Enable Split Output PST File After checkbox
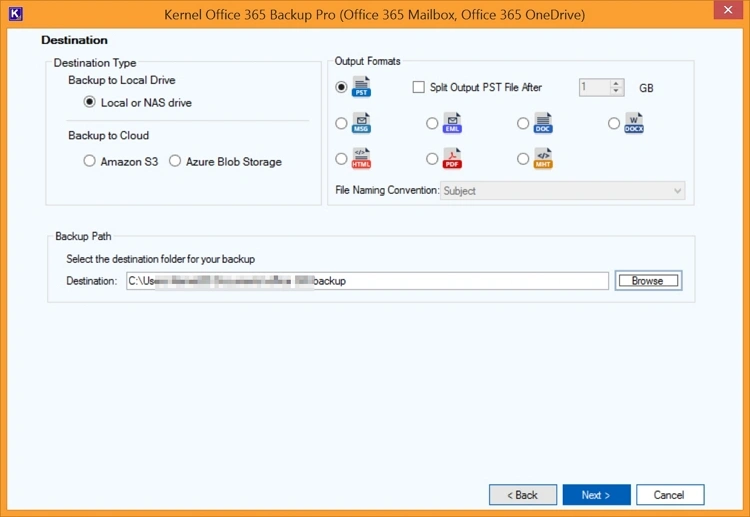Viewport: 750px width, 517px height. [419, 87]
